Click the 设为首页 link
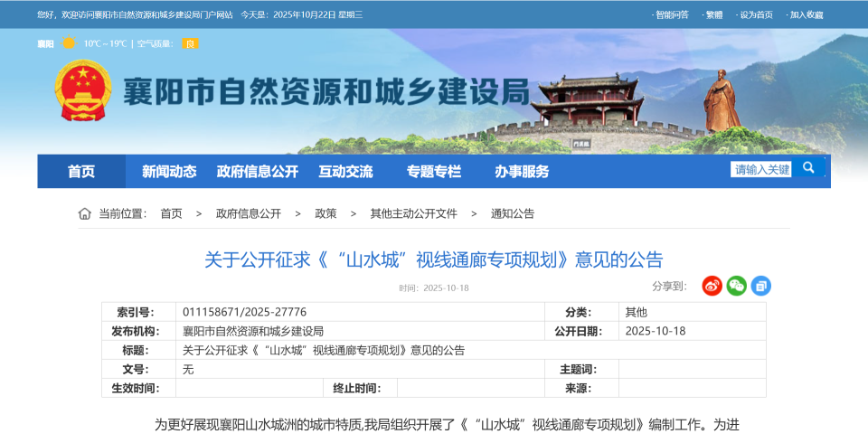868x434 pixels. pos(756,15)
